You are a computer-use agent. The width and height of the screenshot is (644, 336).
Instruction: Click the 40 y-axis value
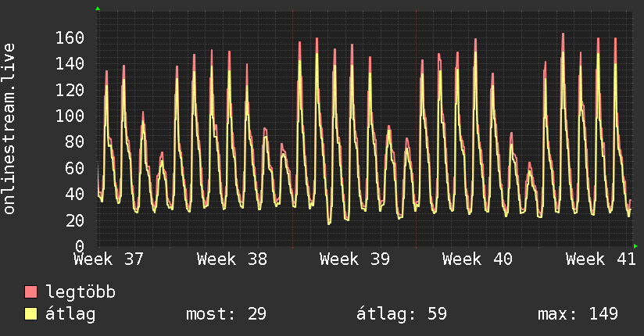[75, 195]
